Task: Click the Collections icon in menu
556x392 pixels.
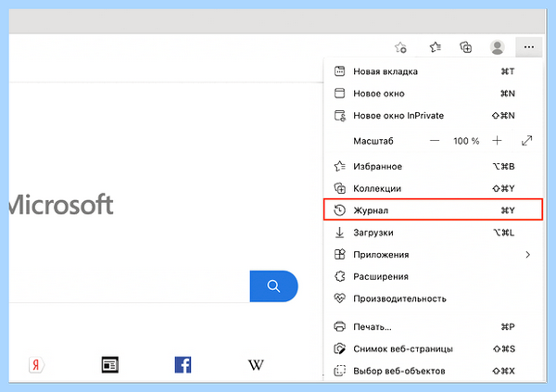Action: pos(340,188)
